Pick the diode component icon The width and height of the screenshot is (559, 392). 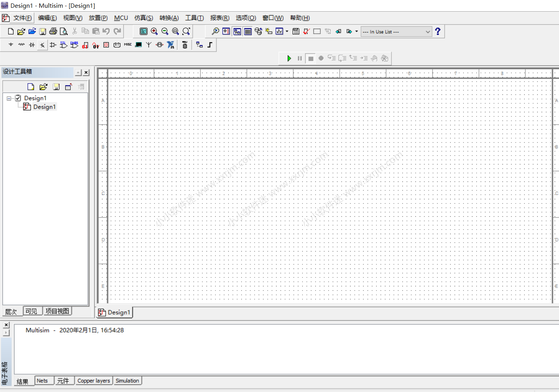click(x=32, y=45)
